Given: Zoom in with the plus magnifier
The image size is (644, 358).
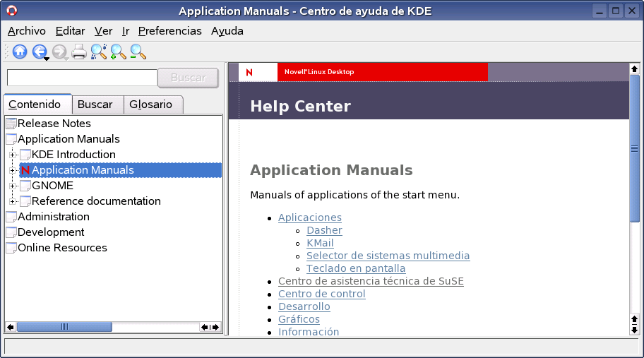Looking at the screenshot, I should coord(119,52).
